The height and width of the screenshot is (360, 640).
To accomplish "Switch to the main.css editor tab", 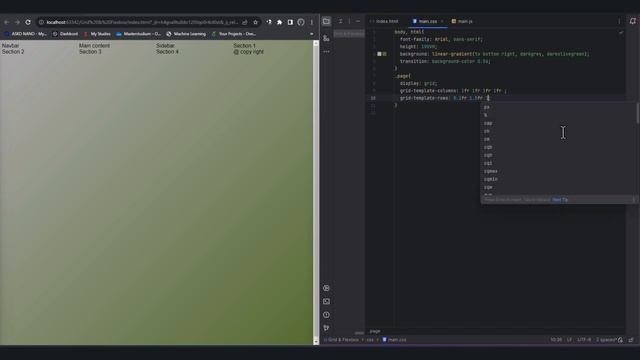I will tap(427, 21).
